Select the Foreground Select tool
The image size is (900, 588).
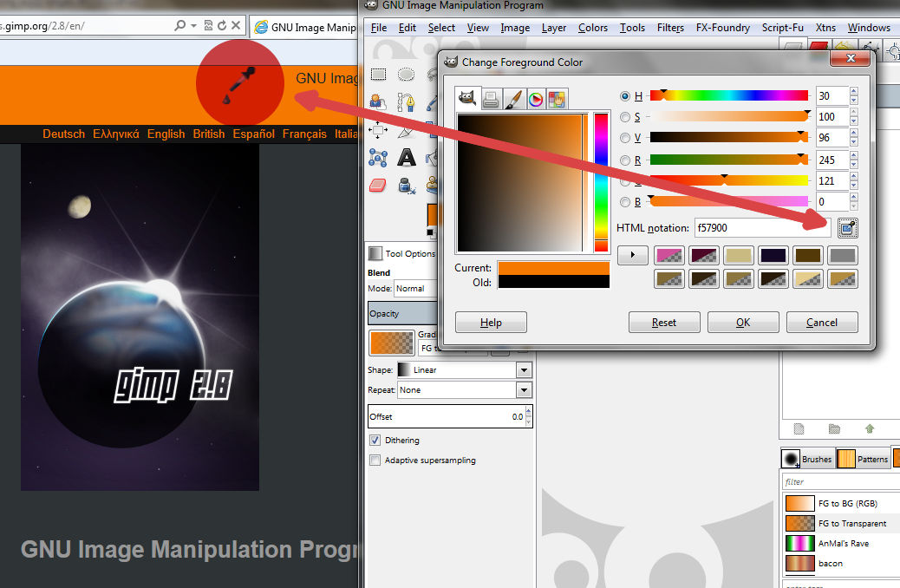pos(377,102)
